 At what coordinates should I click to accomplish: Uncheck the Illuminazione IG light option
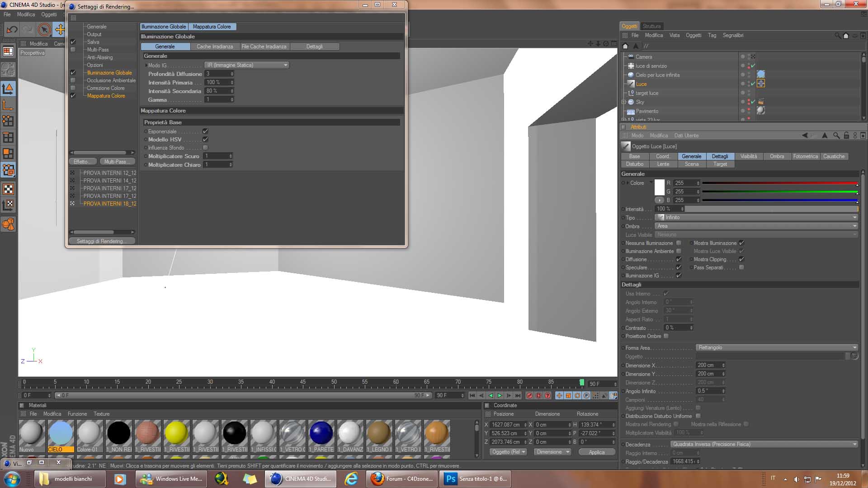point(679,276)
